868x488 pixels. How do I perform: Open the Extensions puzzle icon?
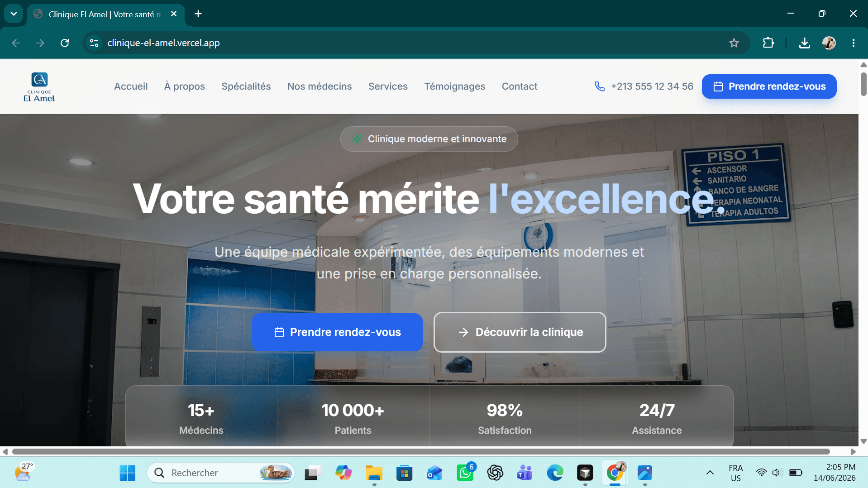click(768, 43)
